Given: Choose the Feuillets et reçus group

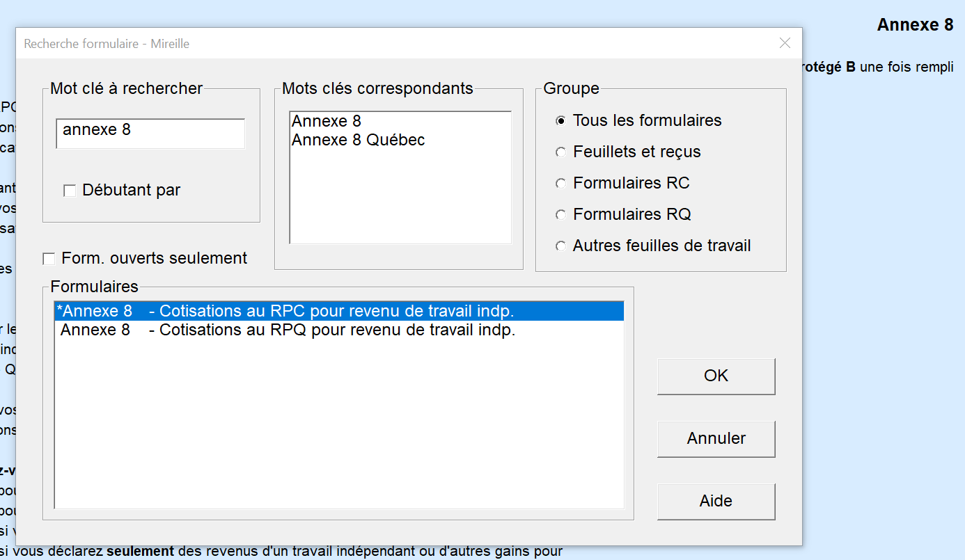Looking at the screenshot, I should 560,152.
